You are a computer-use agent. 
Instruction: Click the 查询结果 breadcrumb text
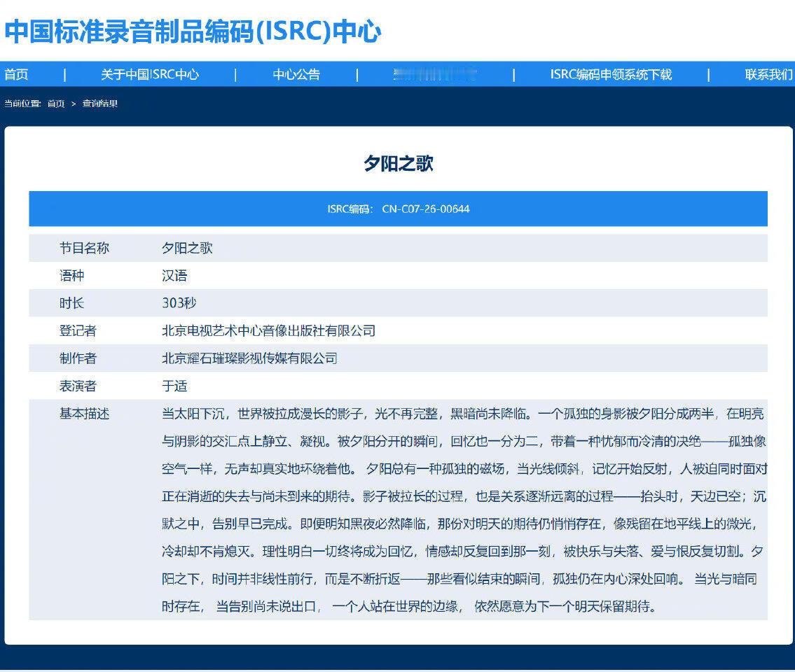[100, 104]
